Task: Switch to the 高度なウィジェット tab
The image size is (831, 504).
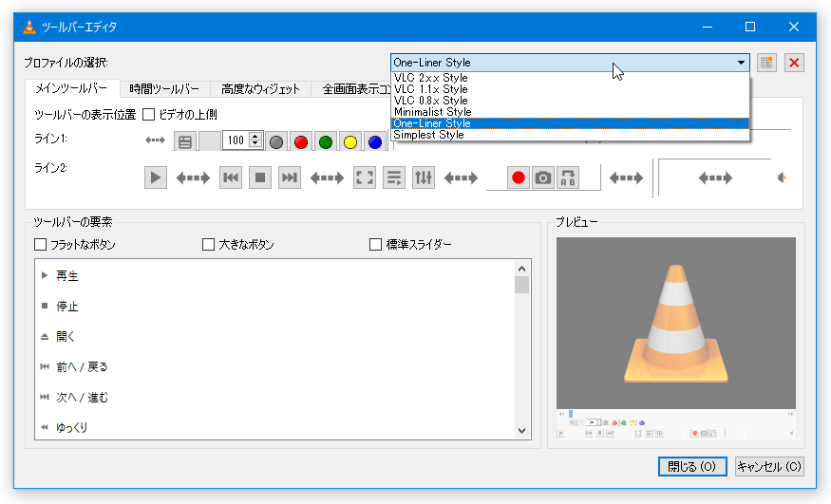Action: coord(260,89)
